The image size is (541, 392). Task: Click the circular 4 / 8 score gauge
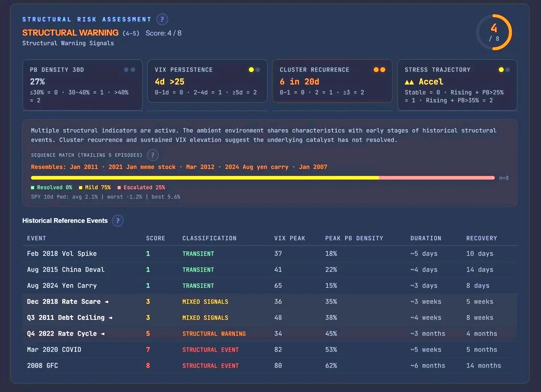(494, 32)
